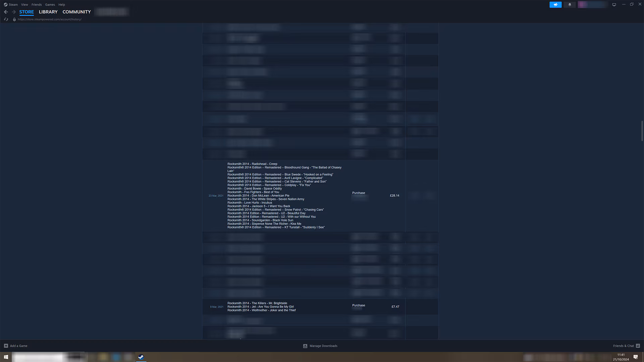The width and height of the screenshot is (644, 362).
Task: Click the Add a Game button
Action: [x=16, y=346]
